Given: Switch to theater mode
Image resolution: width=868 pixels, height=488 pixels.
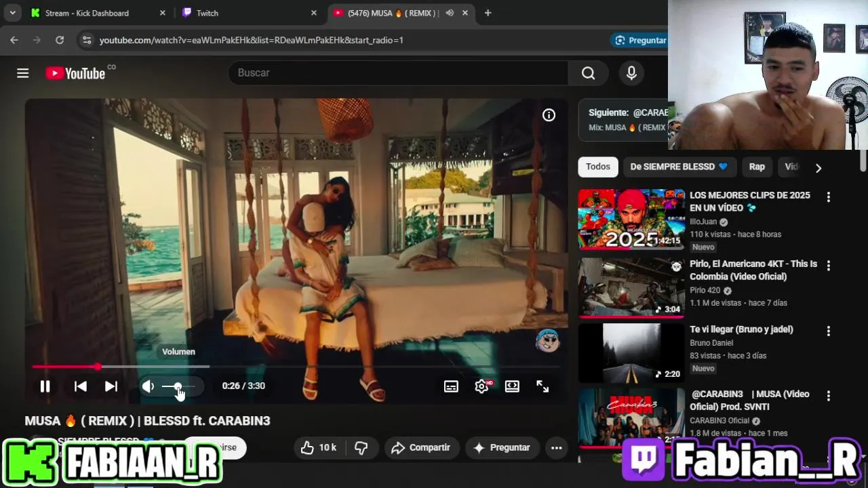Looking at the screenshot, I should pos(512,386).
